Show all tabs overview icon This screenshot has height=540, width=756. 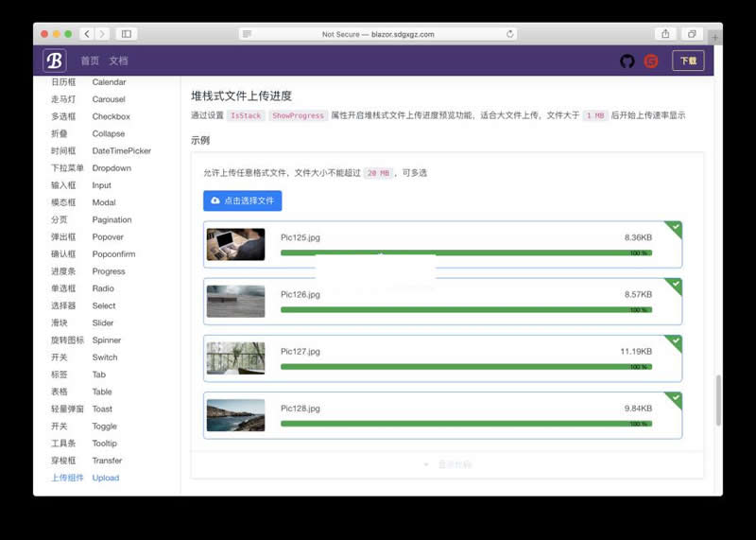click(692, 34)
